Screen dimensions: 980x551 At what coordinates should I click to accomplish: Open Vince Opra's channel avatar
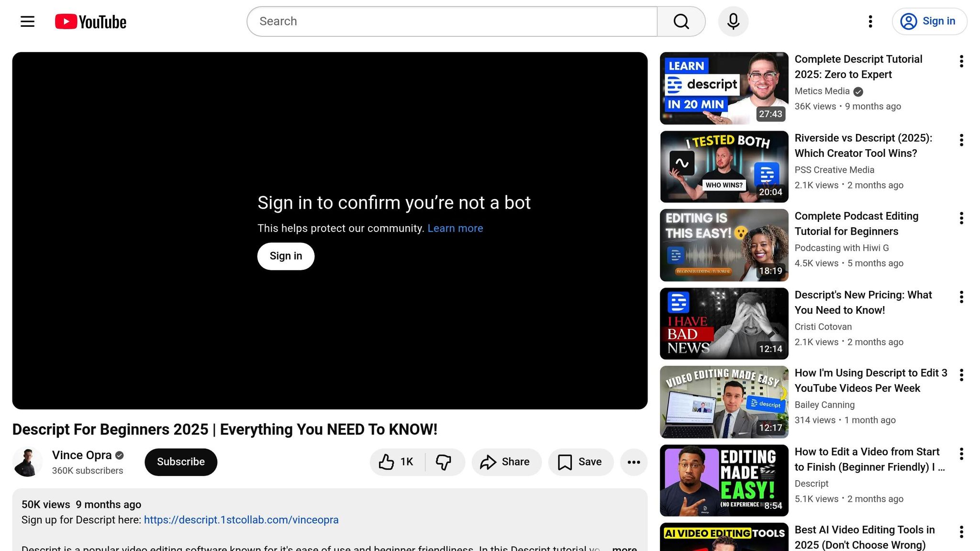(28, 462)
